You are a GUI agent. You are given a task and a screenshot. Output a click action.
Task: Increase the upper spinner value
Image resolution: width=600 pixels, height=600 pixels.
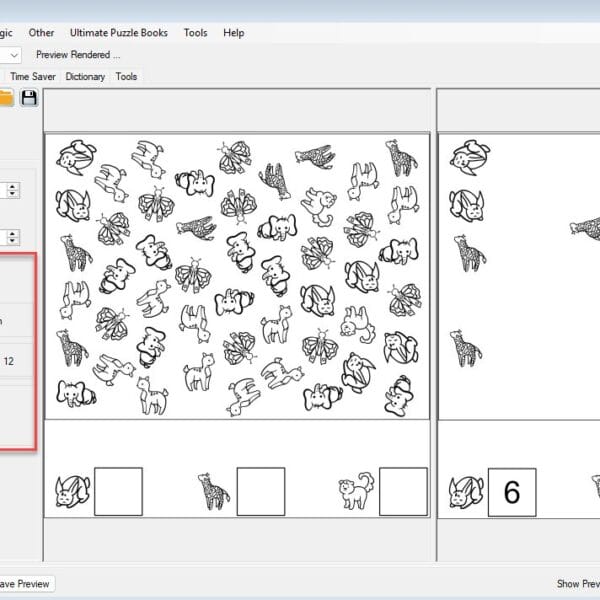point(12,185)
